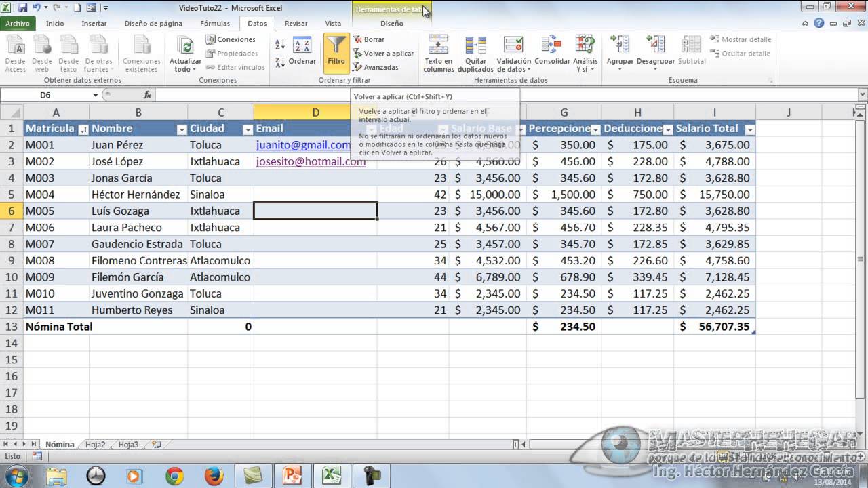Open the Windows Start menu

[16, 475]
